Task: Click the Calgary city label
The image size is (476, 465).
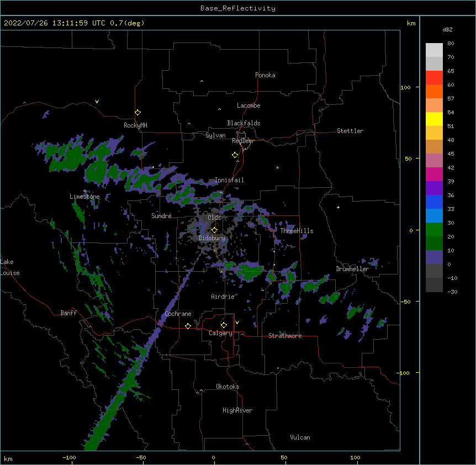Action: point(221,333)
